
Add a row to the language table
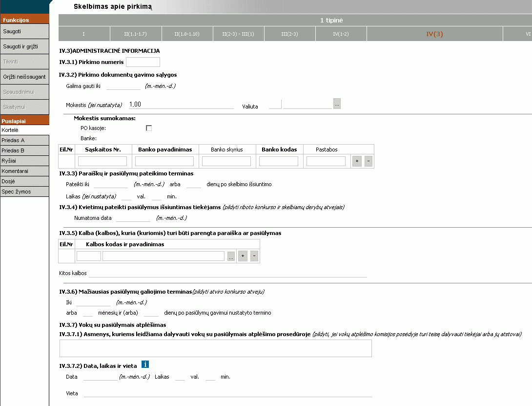[x=243, y=256]
